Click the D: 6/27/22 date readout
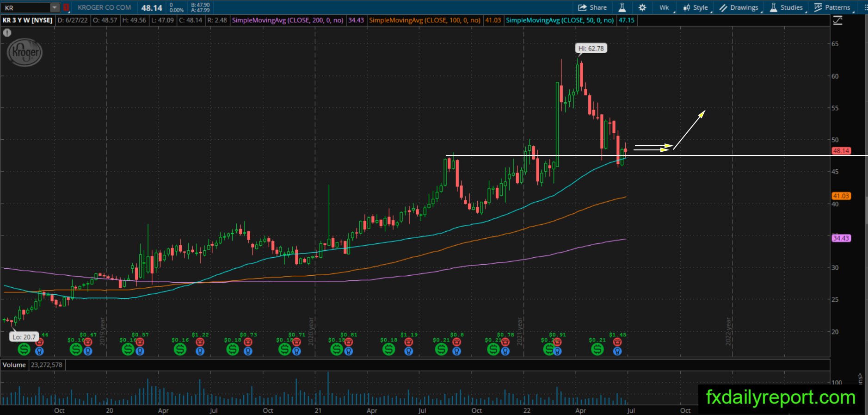The image size is (868, 415). (73, 20)
